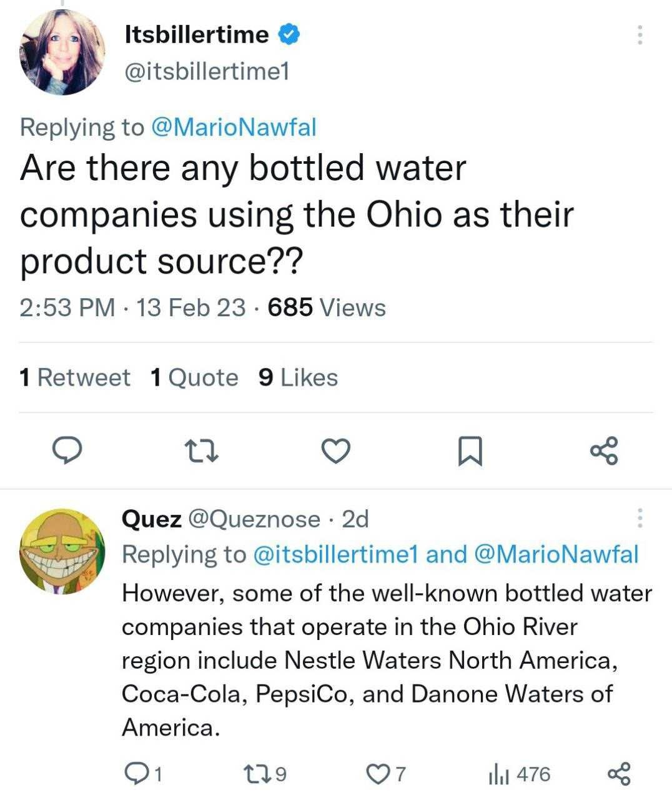
Task: Open @itsbillertime1 mention in Quez's reply
Action: 335,554
